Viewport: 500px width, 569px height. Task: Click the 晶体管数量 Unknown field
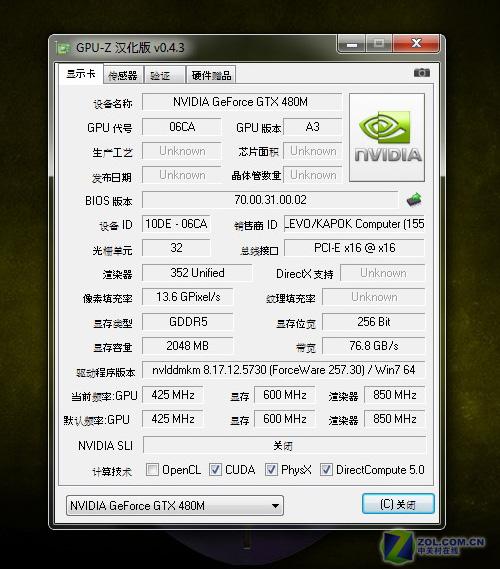click(312, 175)
